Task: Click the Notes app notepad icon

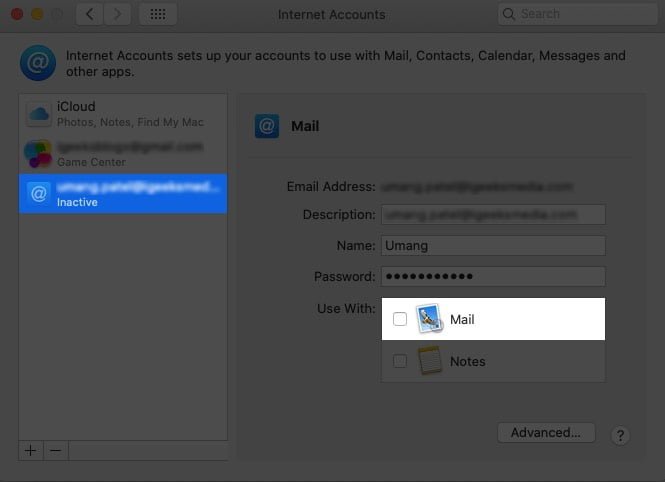Action: click(429, 361)
